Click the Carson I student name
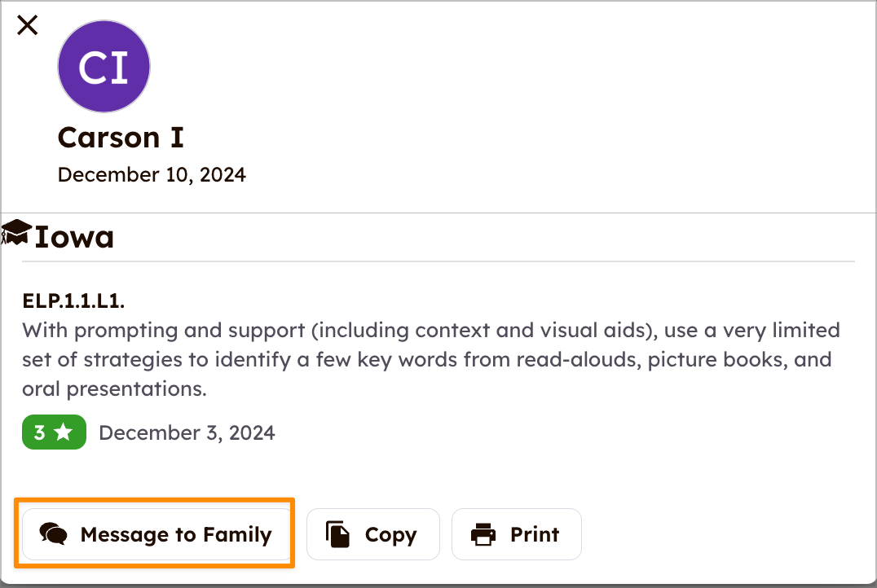This screenshot has width=877, height=588. [121, 138]
